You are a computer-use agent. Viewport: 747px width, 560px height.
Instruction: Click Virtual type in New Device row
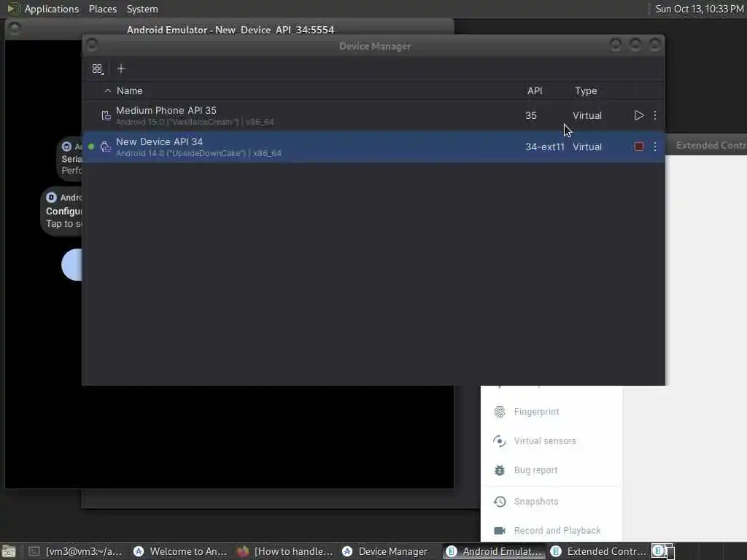[x=587, y=147]
